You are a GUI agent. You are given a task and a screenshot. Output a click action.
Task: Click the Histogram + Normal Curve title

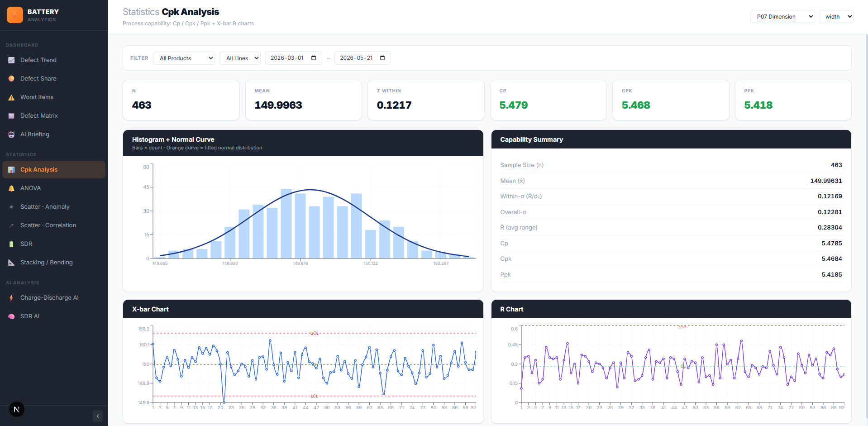click(173, 139)
